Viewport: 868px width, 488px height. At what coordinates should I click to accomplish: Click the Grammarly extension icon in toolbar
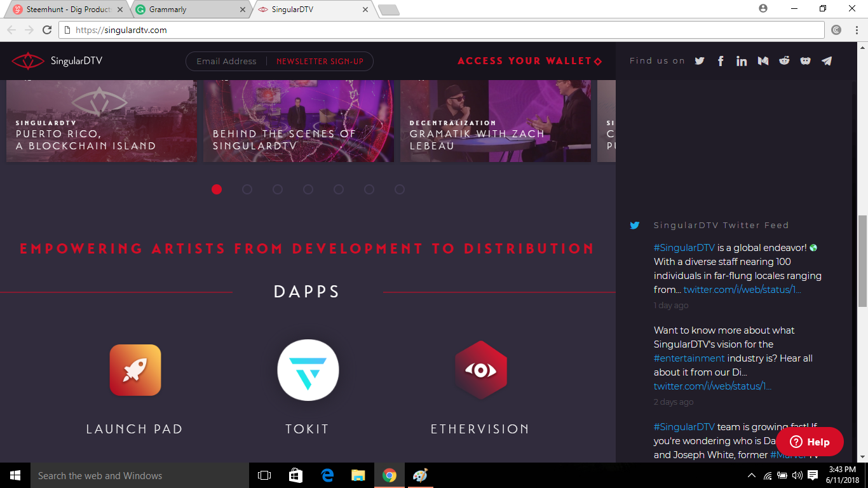coord(836,30)
